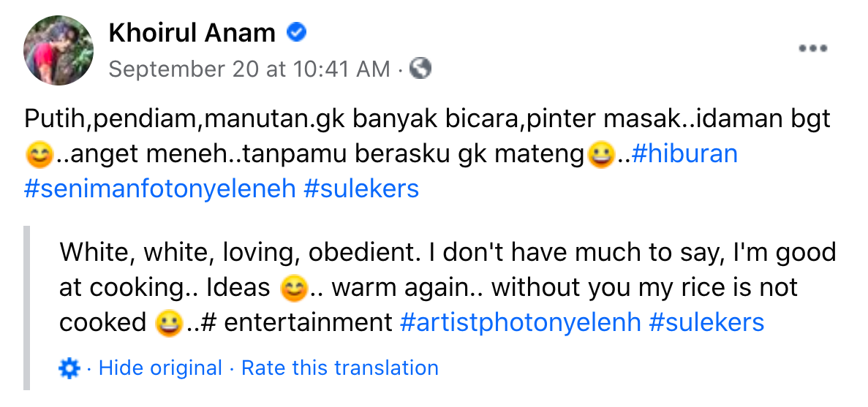The height and width of the screenshot is (407, 868).
Task: Open the post options three-dot menu
Action: pyautogui.click(x=812, y=50)
